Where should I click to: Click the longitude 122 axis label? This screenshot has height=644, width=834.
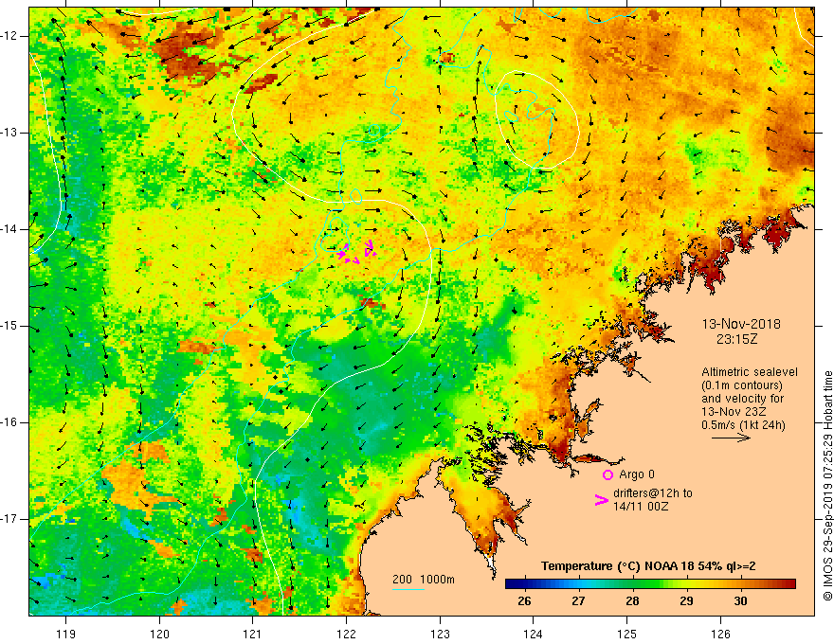(346, 634)
